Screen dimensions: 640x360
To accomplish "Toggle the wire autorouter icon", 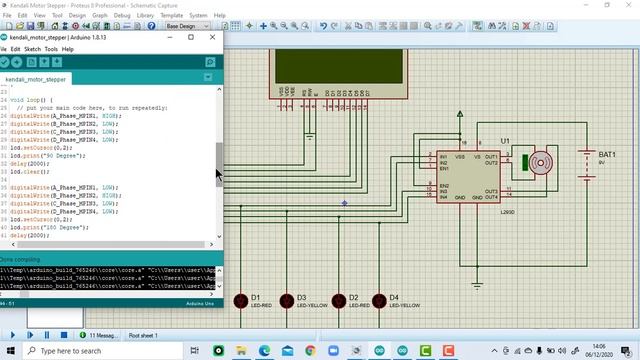I will point(477,26).
